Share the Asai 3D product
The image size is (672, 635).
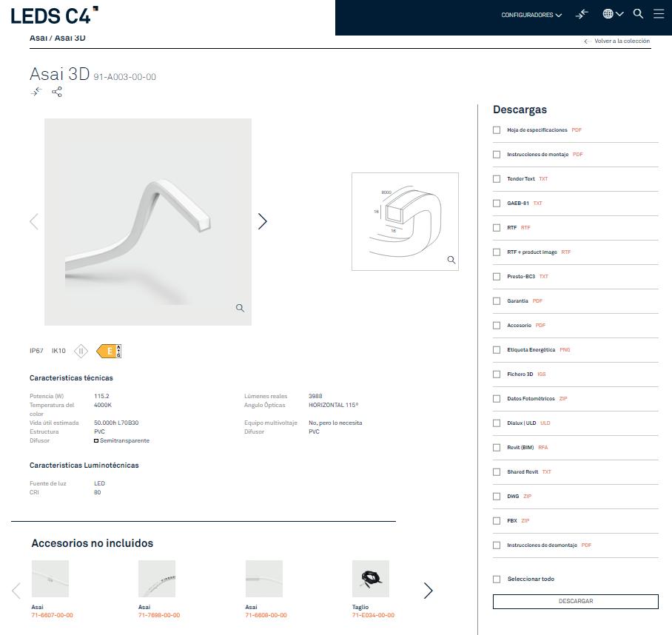click(57, 92)
